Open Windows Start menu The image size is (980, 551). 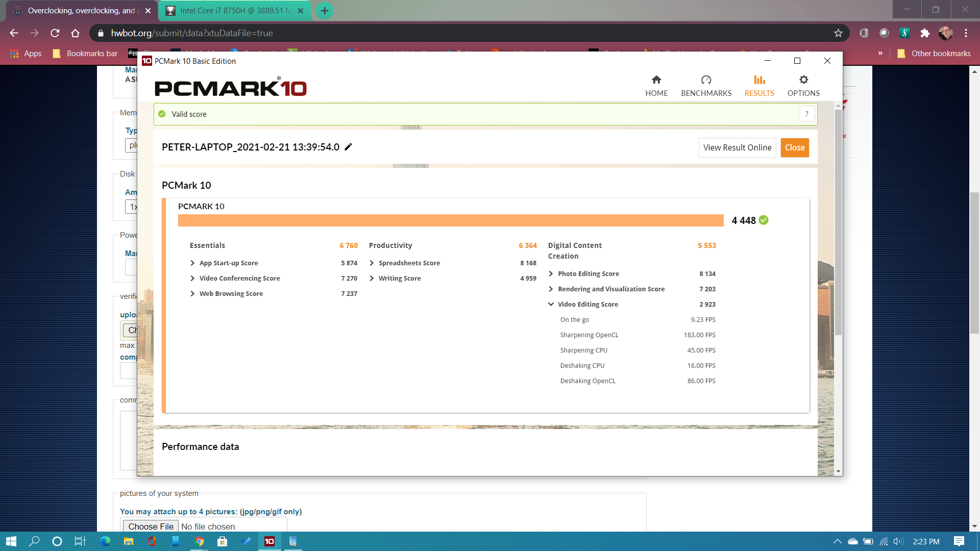coord(11,541)
